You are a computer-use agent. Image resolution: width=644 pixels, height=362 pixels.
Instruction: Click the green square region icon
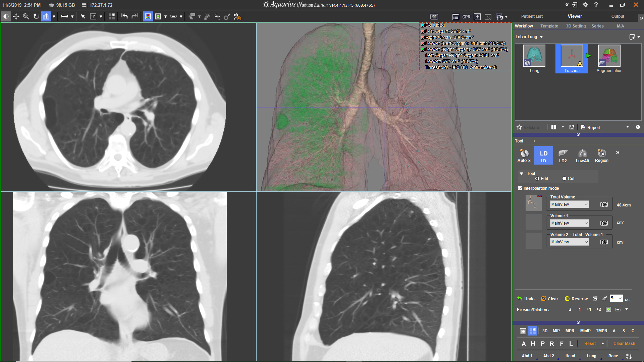[158, 16]
